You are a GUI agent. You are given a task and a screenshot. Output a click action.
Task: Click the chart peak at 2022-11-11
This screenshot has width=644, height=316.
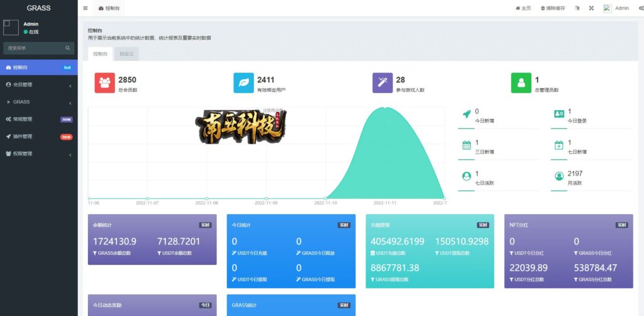[x=385, y=108]
